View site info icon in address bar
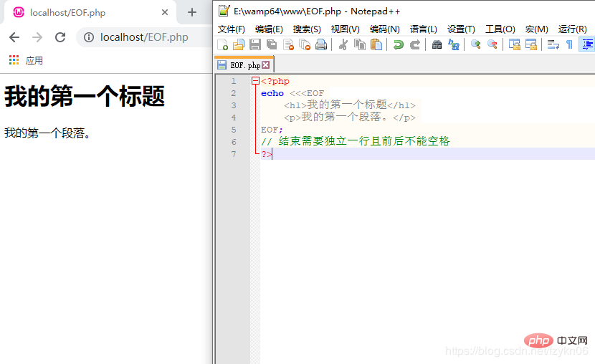The width and height of the screenshot is (595, 364). coord(89,37)
